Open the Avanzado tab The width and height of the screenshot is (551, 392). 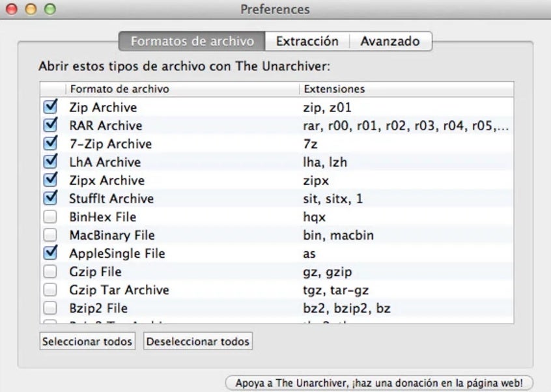coord(390,41)
